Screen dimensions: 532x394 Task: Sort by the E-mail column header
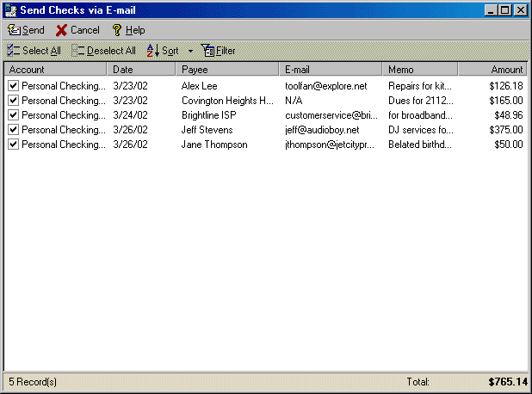[x=331, y=69]
